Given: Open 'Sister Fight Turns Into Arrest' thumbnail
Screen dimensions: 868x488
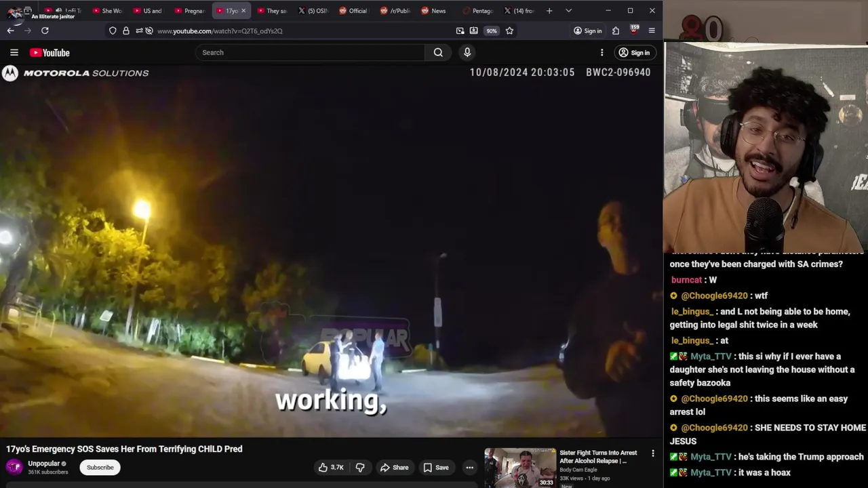Looking at the screenshot, I should (520, 468).
